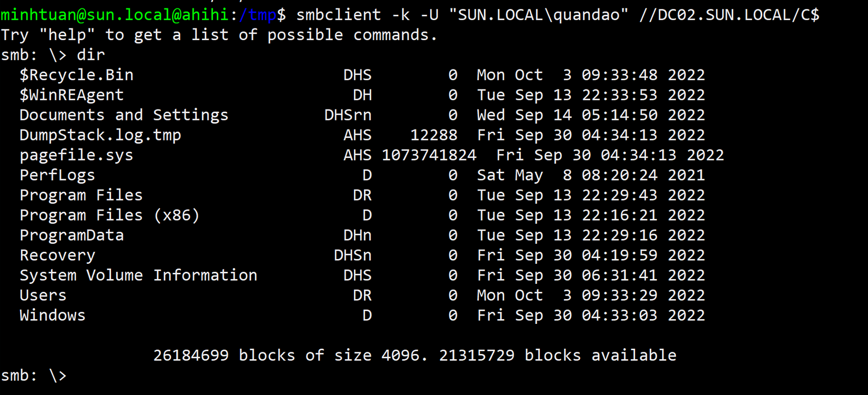Click the $Recycle.Bin directory entry

76,75
